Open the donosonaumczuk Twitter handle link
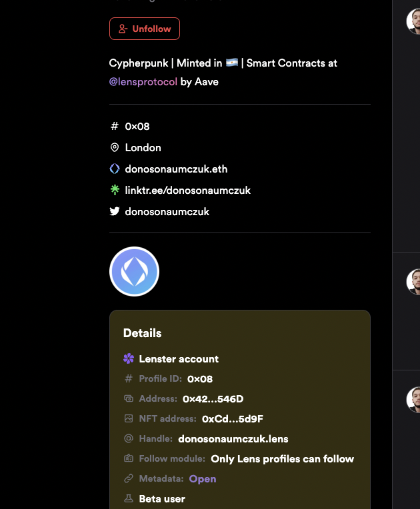The height and width of the screenshot is (509, 420). tap(167, 212)
